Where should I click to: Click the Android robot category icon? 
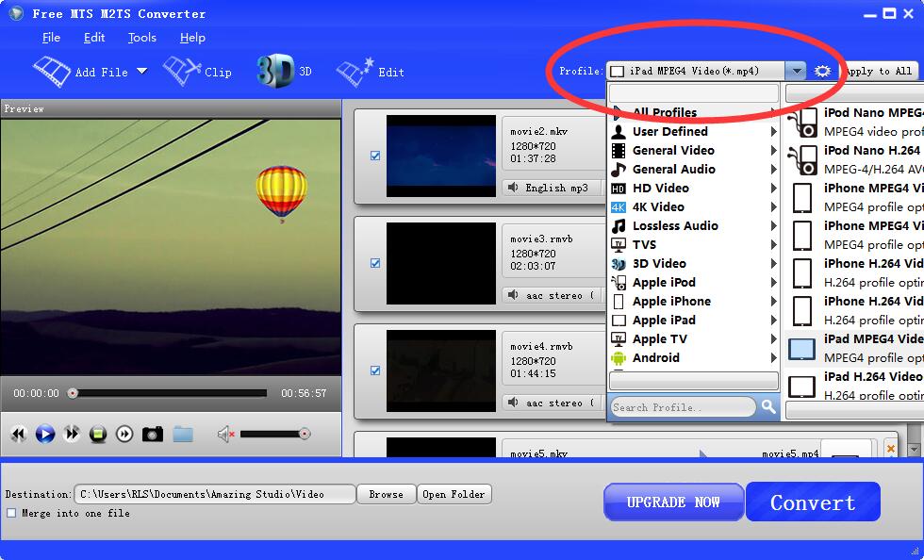pos(619,358)
